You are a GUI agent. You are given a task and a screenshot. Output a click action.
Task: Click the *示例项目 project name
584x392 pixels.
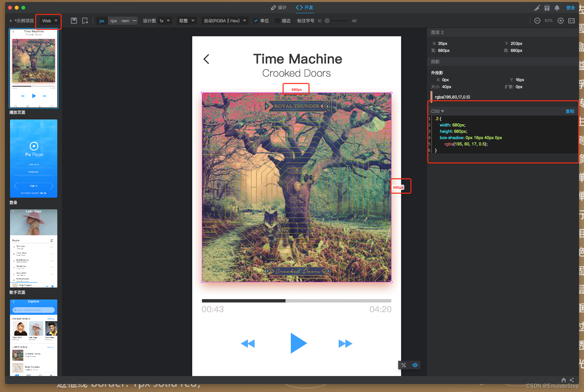click(x=24, y=21)
